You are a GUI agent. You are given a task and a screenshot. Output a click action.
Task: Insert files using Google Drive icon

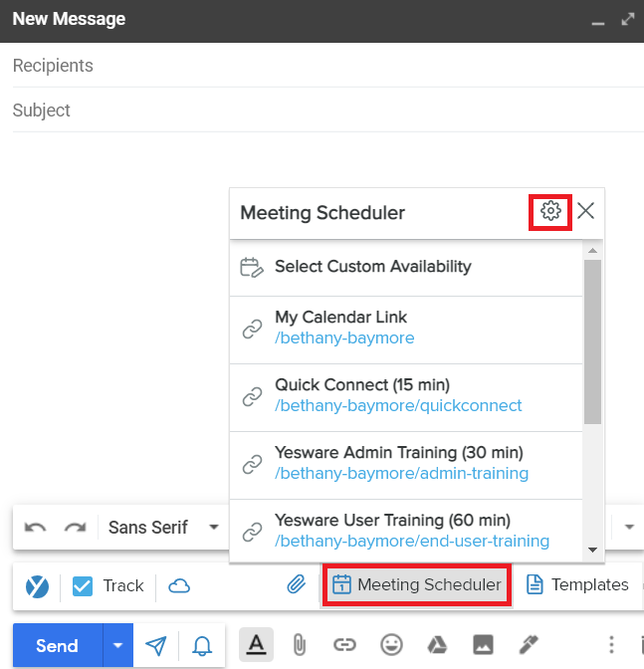[x=437, y=645]
